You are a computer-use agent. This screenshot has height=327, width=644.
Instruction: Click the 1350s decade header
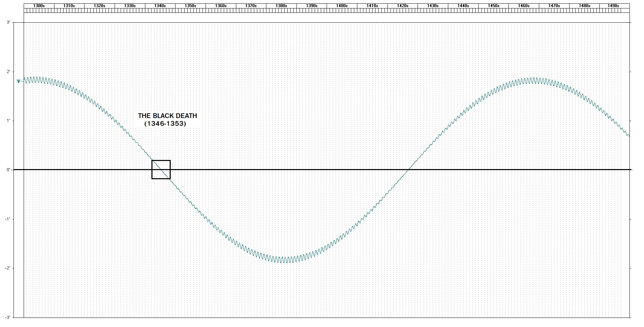190,6
